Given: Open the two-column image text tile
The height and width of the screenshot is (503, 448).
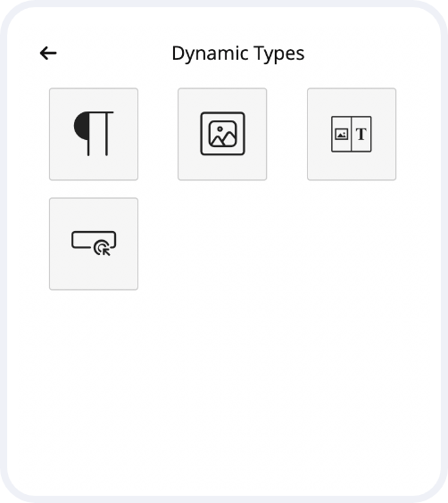Looking at the screenshot, I should coord(352,134).
